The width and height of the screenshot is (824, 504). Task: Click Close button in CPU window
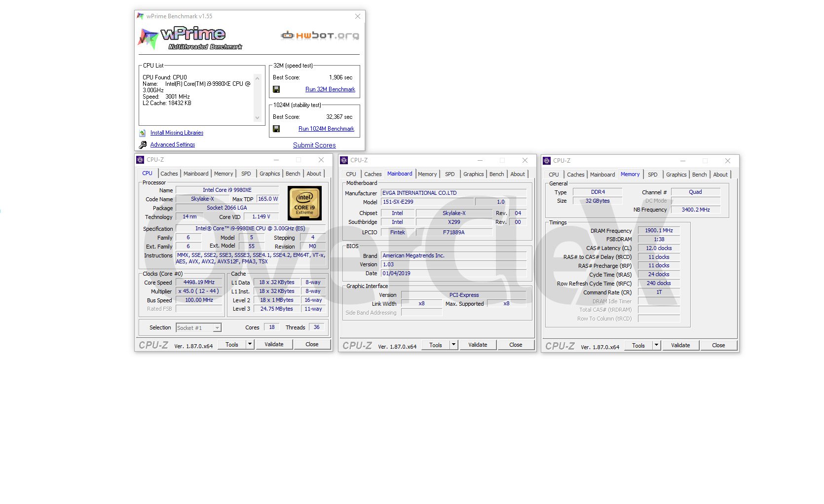pos(312,344)
